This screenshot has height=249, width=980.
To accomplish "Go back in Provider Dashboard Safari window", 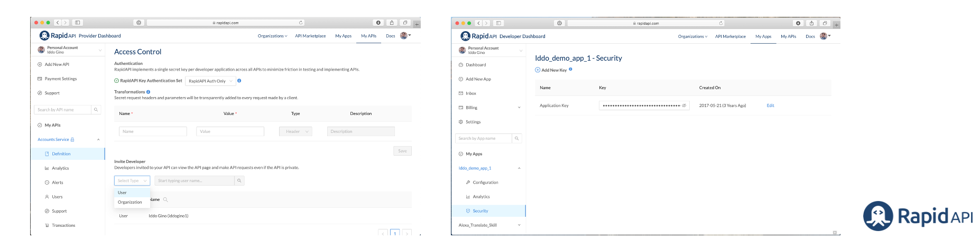I will coord(58,23).
